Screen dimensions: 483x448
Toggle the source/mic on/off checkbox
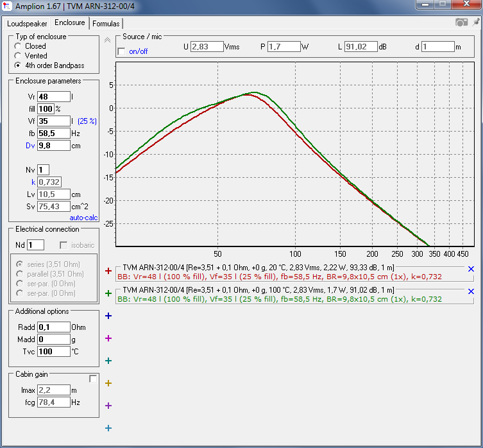(x=122, y=51)
